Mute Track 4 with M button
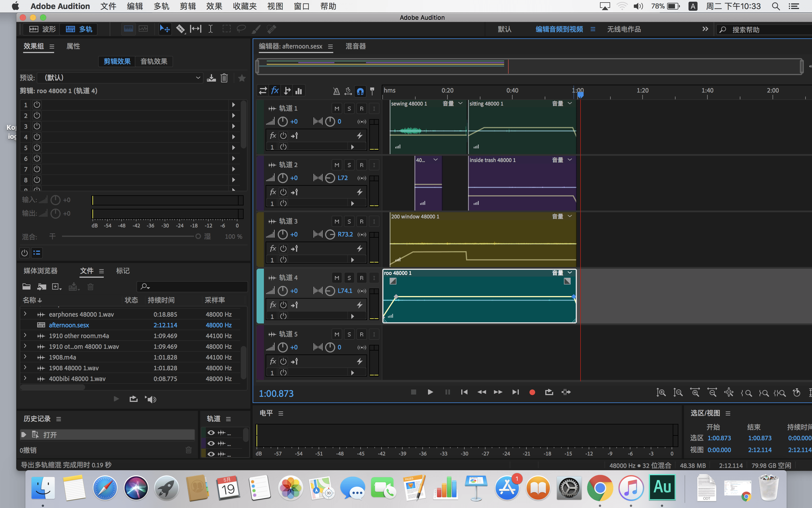Viewport: 812px width, 508px height. click(x=337, y=278)
